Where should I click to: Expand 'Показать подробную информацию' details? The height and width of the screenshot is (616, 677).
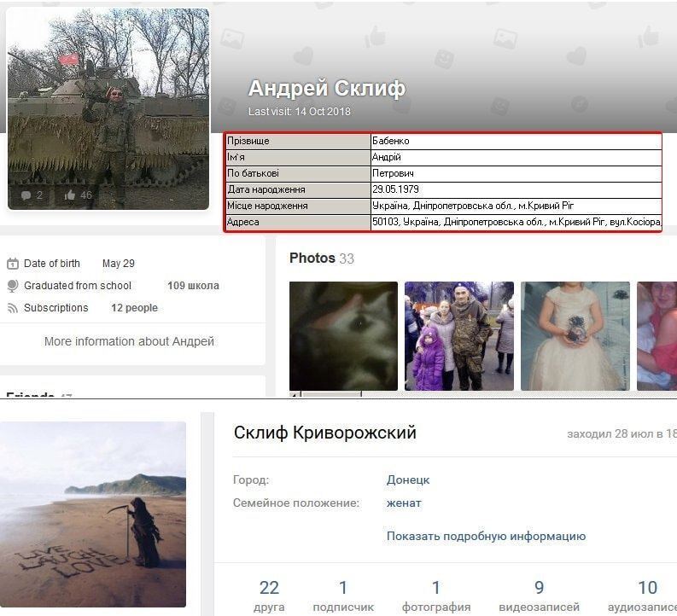(486, 537)
